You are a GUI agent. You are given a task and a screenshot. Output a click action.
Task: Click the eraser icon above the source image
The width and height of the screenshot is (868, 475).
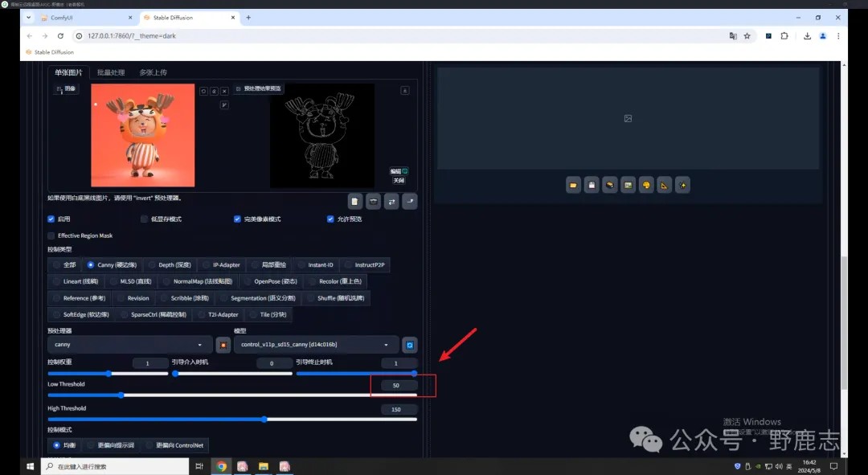click(215, 91)
